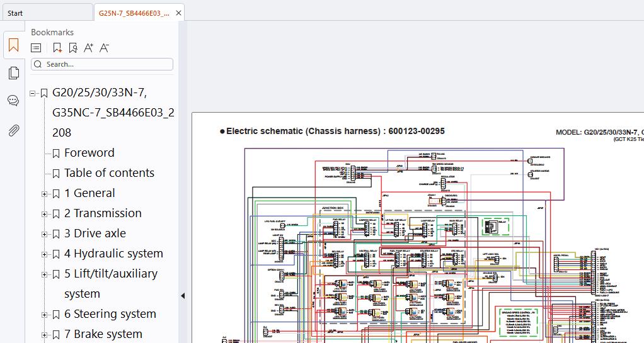
Task: Expand the 7 Brake system bookmark
Action: 44,335
